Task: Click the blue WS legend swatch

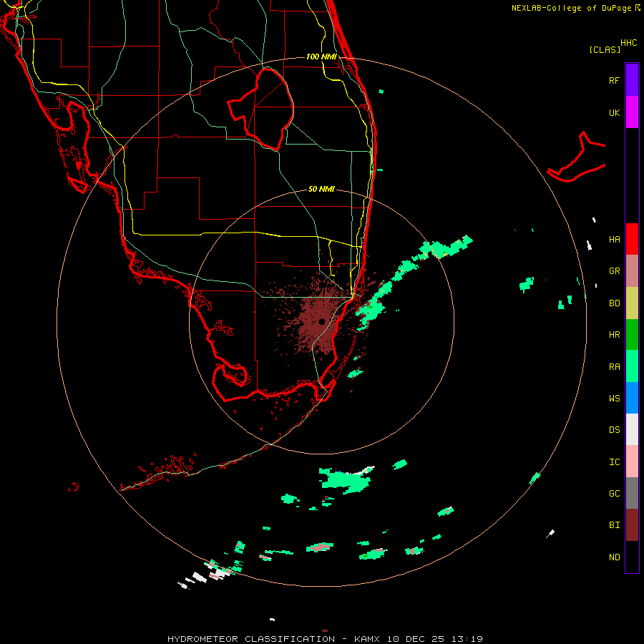Action: (x=632, y=398)
